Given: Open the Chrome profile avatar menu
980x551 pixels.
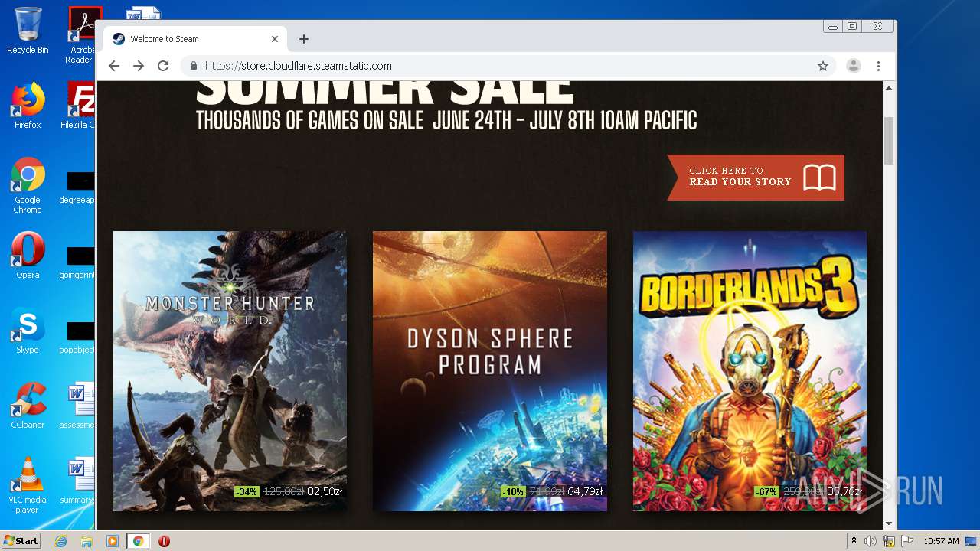Looking at the screenshot, I should click(853, 66).
